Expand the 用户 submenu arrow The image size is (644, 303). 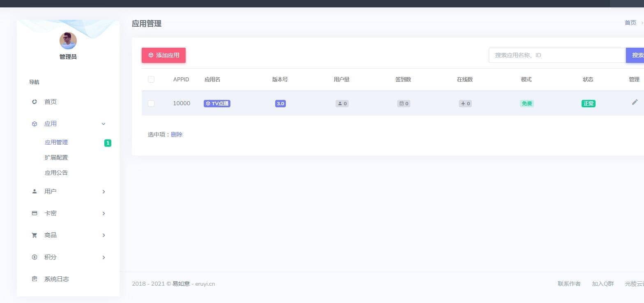(103, 192)
